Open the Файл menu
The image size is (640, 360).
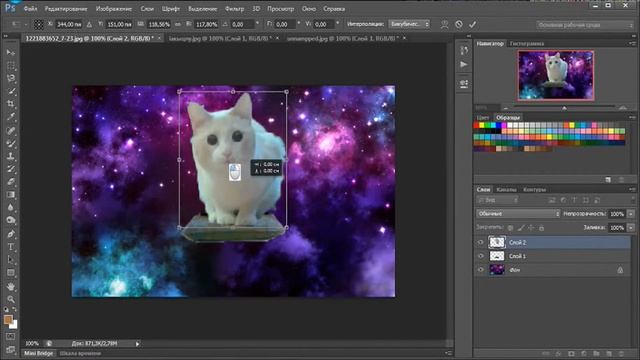30,9
